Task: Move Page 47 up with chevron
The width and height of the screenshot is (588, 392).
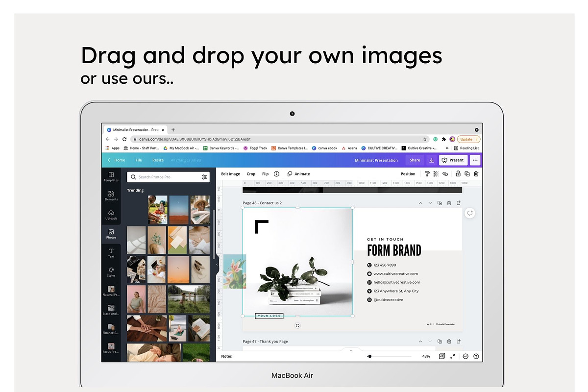Action: [x=420, y=342]
